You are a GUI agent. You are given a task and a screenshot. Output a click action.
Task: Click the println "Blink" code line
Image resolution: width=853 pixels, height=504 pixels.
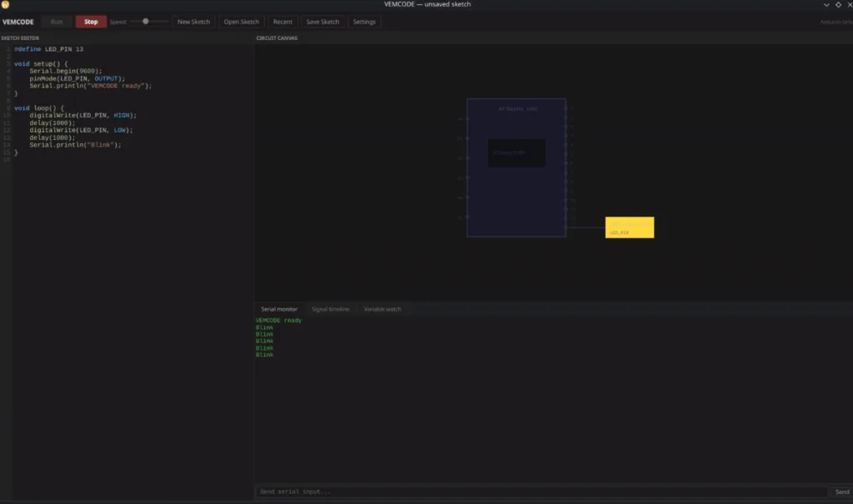click(76, 145)
